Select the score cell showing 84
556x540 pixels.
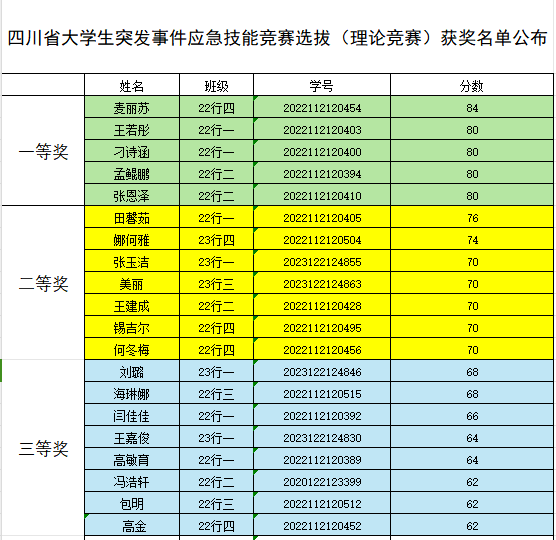(x=472, y=107)
